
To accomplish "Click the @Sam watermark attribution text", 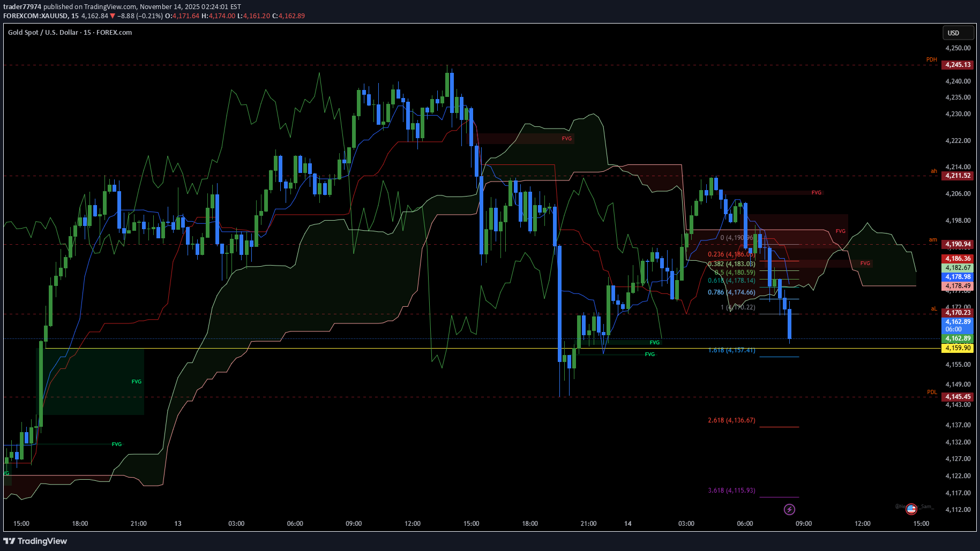I will 926,506.
